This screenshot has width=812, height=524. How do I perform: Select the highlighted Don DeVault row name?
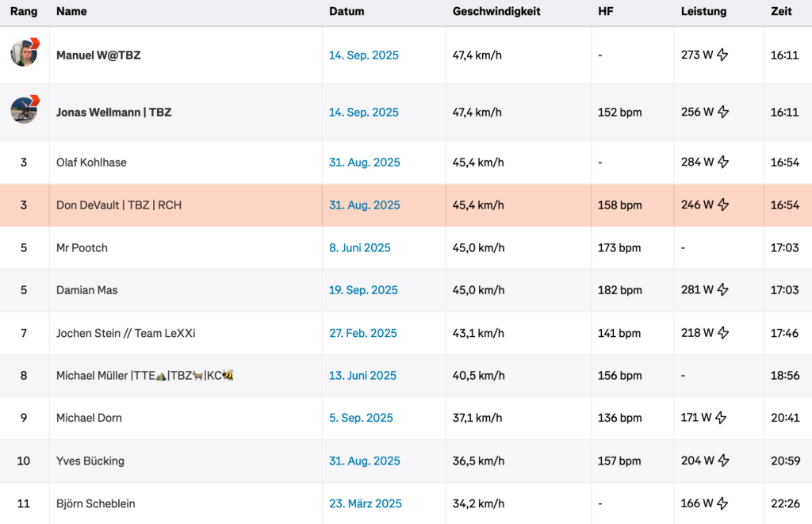pyautogui.click(x=119, y=205)
